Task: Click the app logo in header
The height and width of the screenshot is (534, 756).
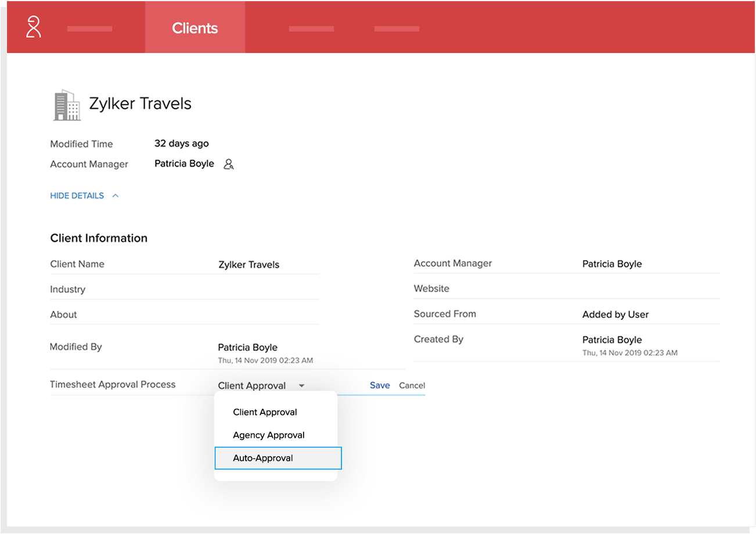Action: [34, 27]
